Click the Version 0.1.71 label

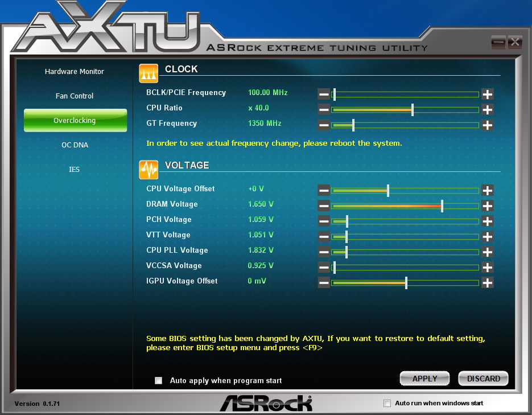(x=37, y=404)
